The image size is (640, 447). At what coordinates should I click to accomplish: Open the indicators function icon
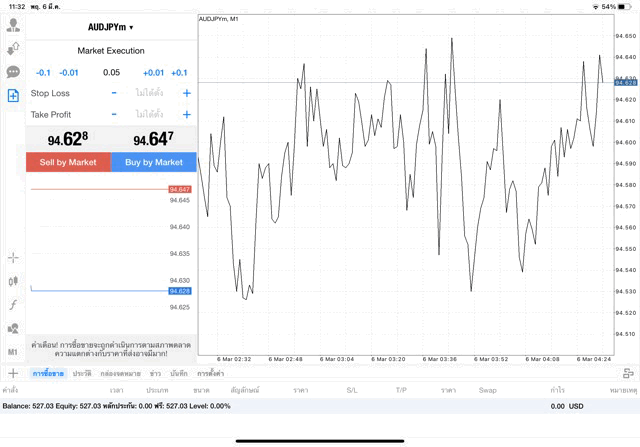[13, 305]
